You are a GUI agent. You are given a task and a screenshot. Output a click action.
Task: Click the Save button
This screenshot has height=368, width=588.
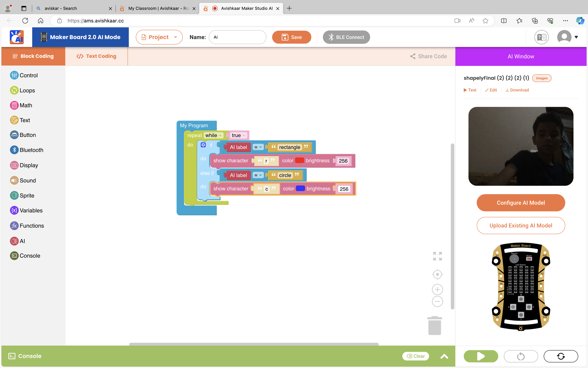292,37
